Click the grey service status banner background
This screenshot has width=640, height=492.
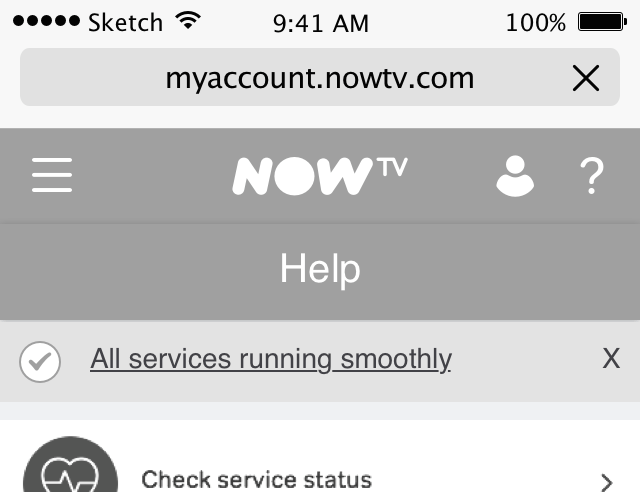[320, 361]
